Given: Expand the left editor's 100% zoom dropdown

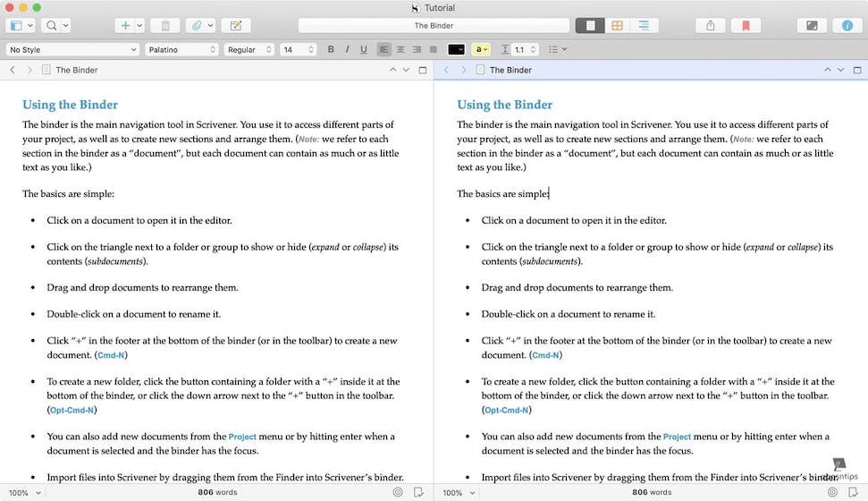Looking at the screenshot, I should (23, 492).
